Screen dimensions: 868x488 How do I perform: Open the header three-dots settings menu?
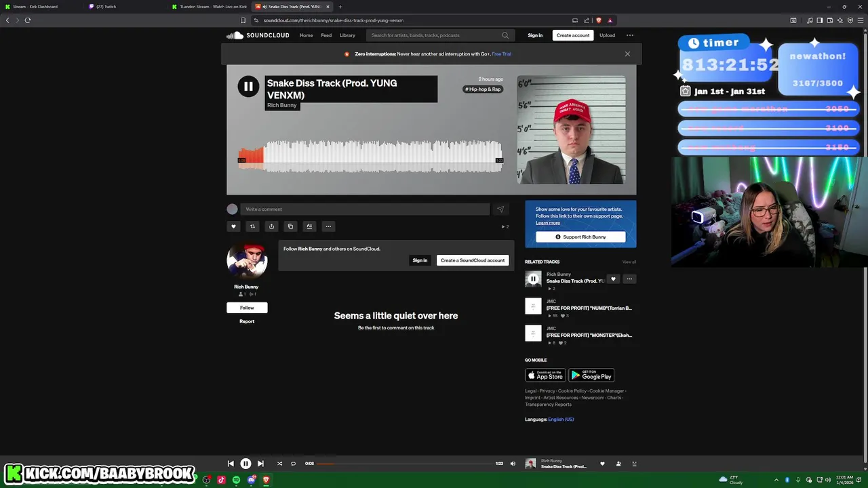pos(630,35)
